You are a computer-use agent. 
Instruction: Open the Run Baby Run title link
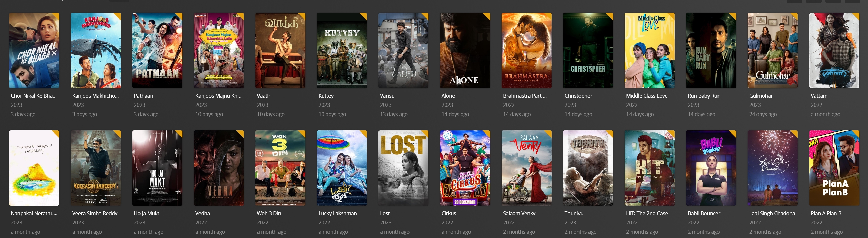coord(704,96)
